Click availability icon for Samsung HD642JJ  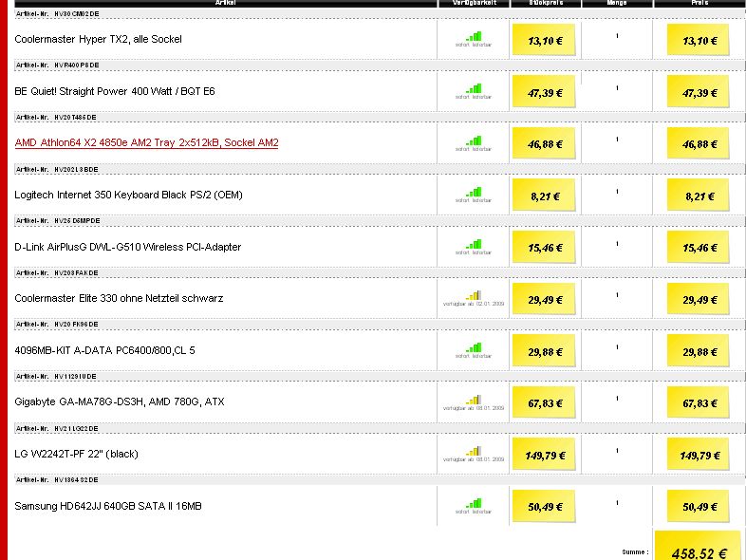tap(474, 503)
